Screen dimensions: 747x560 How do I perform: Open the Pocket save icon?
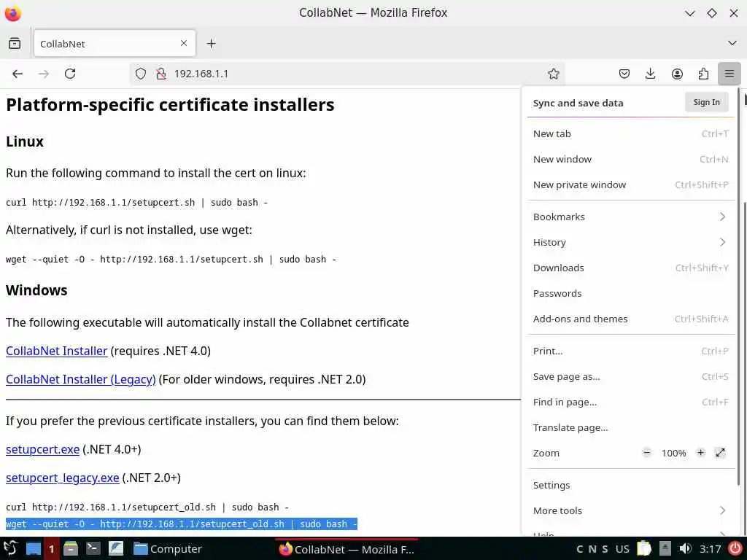point(624,74)
